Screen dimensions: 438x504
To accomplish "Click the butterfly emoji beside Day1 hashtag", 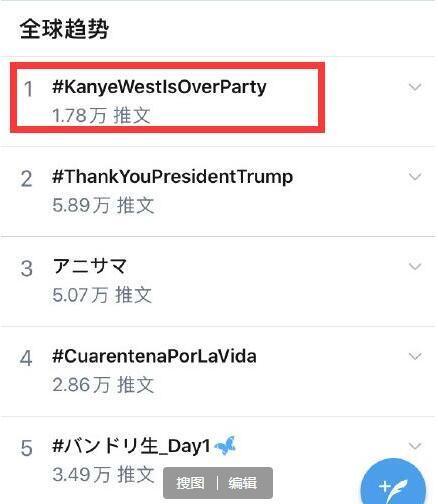I will click(225, 445).
